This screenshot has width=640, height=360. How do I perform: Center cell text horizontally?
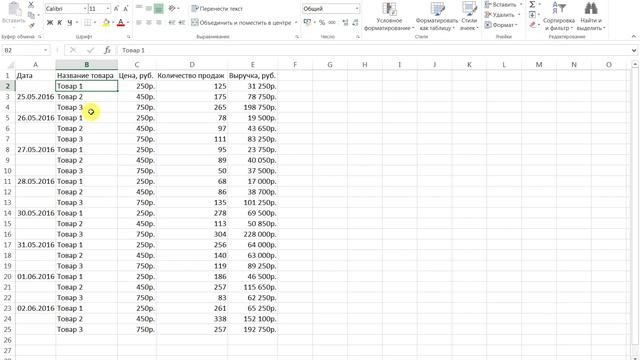click(x=149, y=22)
